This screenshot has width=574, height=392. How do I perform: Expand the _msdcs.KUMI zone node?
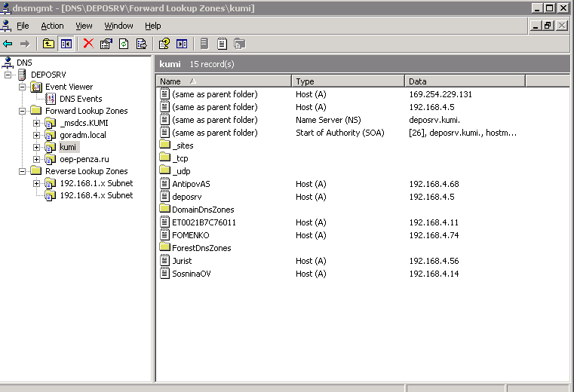click(37, 123)
